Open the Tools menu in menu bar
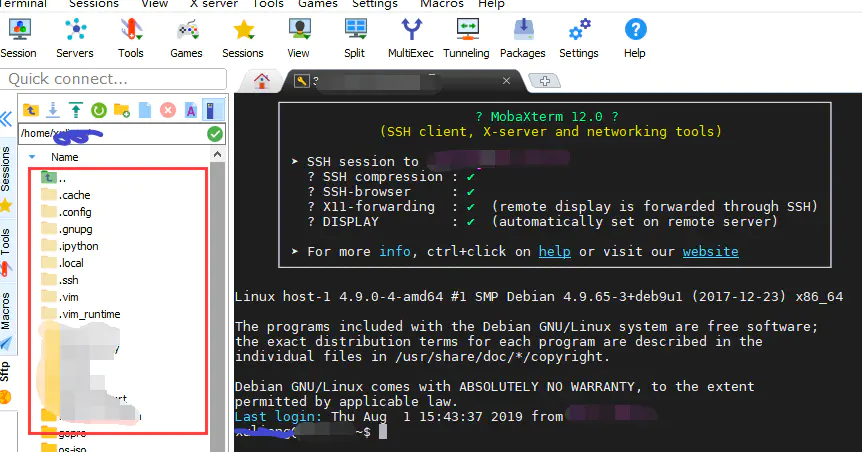862x452 pixels. tap(268, 4)
